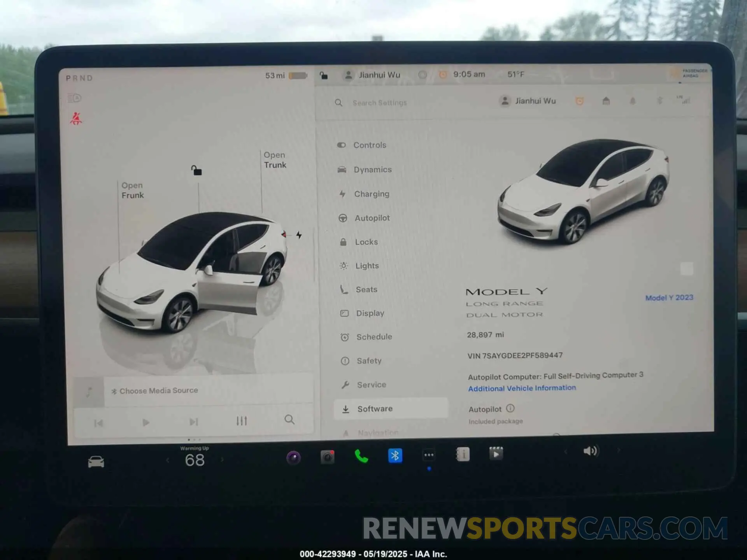Raise volume with right chevron

click(x=618, y=450)
